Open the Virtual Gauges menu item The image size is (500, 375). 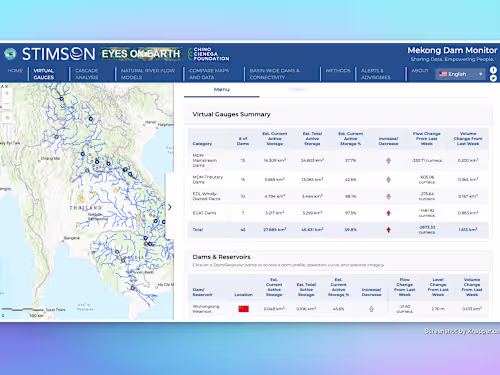pos(44,74)
